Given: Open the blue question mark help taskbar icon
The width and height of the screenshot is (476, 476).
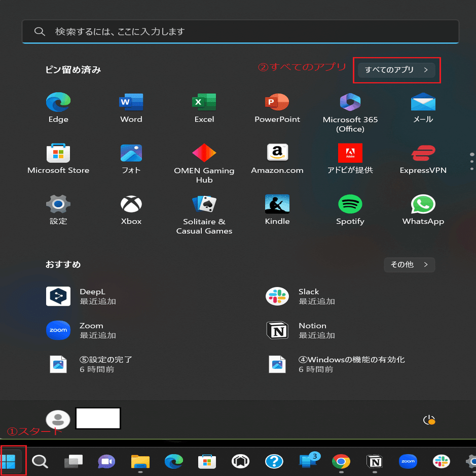Looking at the screenshot, I should point(274,462).
